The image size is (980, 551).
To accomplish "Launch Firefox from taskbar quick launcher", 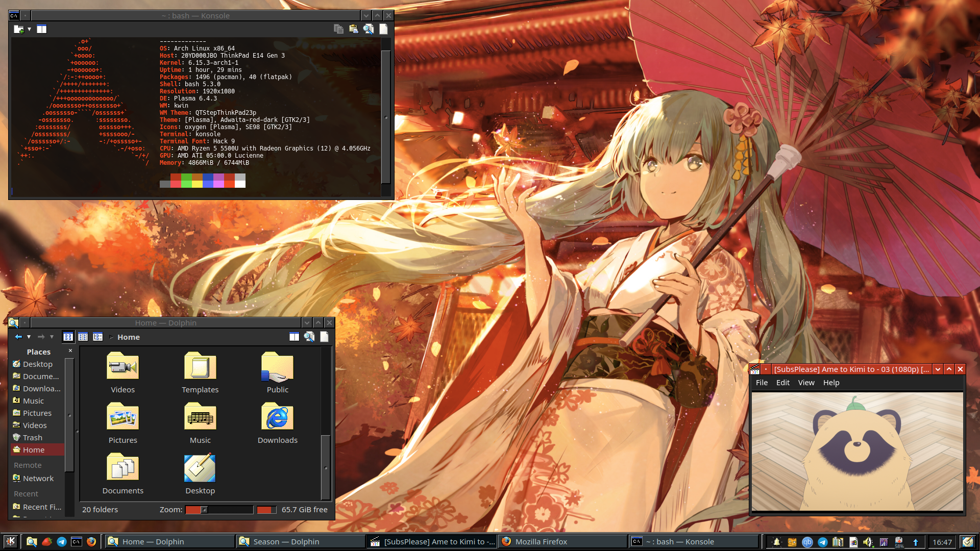I will pos(91,541).
